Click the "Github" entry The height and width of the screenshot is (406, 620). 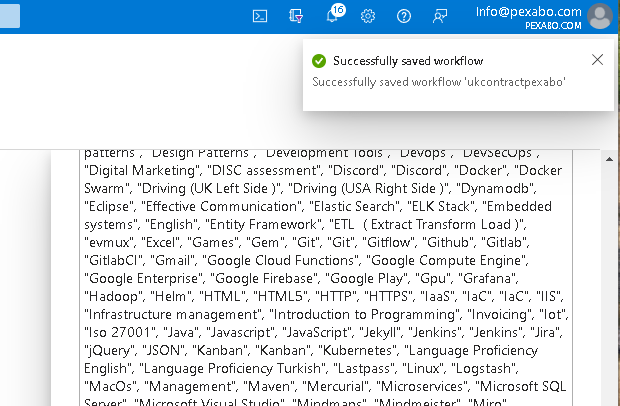[x=448, y=242]
